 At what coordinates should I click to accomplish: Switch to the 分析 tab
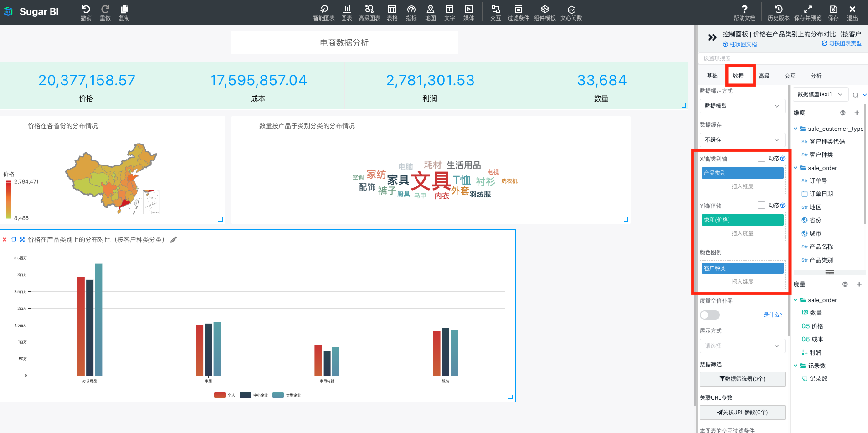click(816, 76)
